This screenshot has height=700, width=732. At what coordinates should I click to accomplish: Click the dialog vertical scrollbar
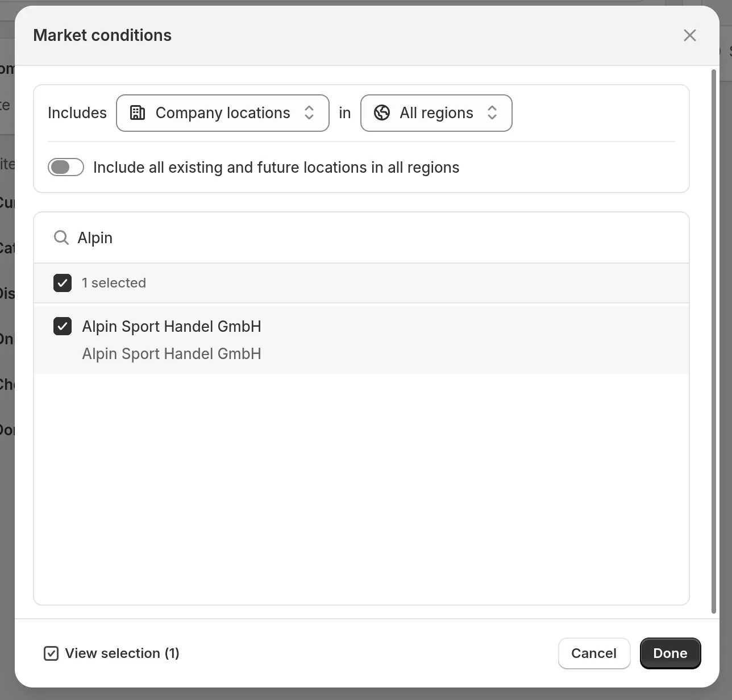click(x=714, y=341)
